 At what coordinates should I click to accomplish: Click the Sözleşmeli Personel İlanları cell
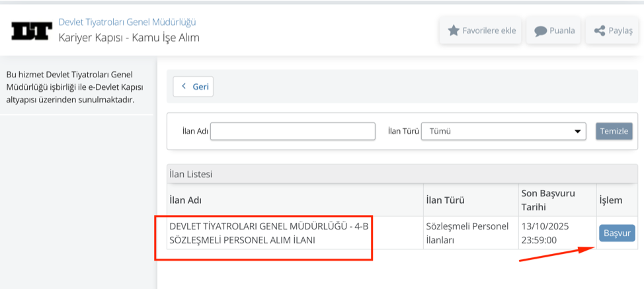point(469,233)
